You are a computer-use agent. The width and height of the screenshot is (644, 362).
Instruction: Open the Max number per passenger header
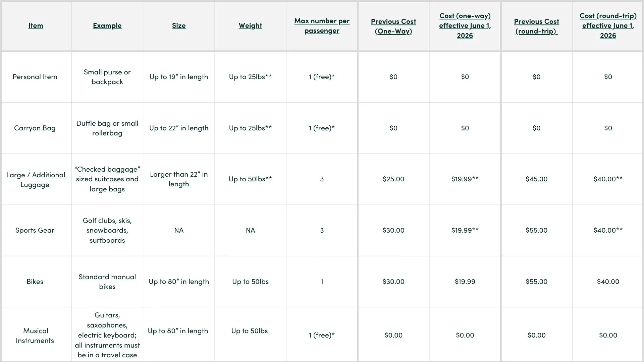(322, 25)
